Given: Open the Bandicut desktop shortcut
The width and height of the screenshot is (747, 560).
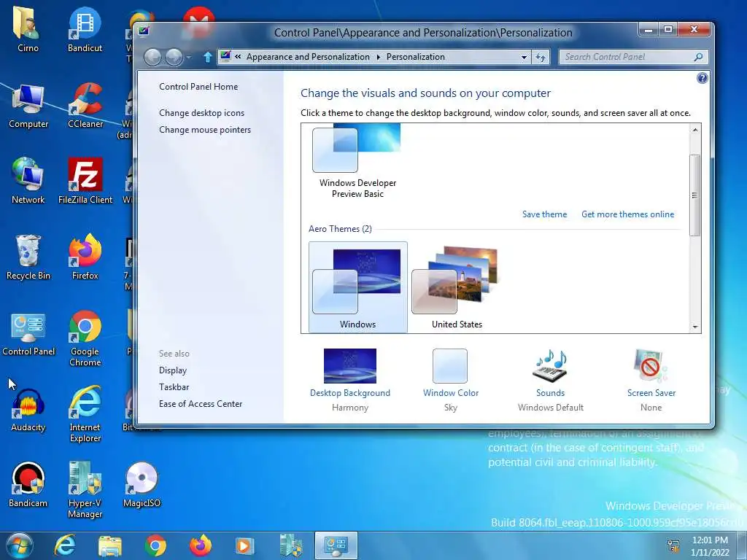Looking at the screenshot, I should point(85,29).
